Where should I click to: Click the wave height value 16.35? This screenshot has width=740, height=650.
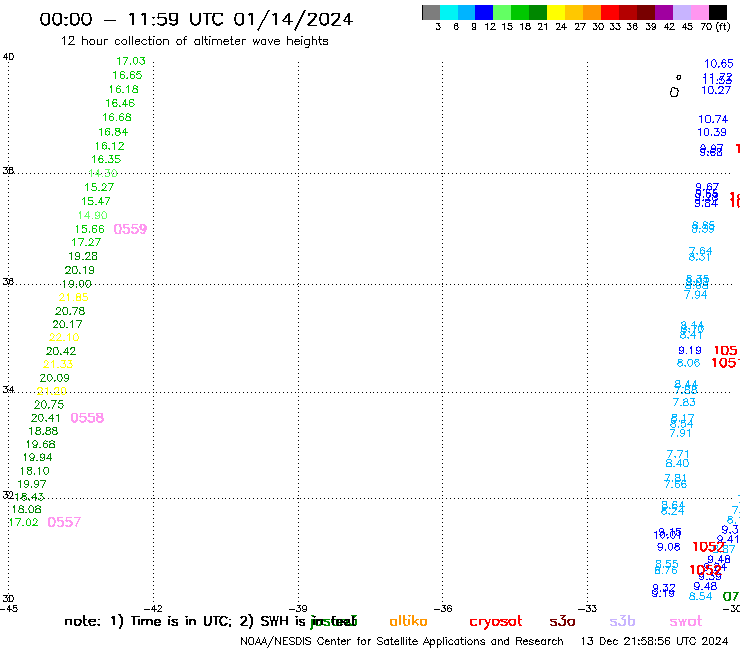(106, 159)
